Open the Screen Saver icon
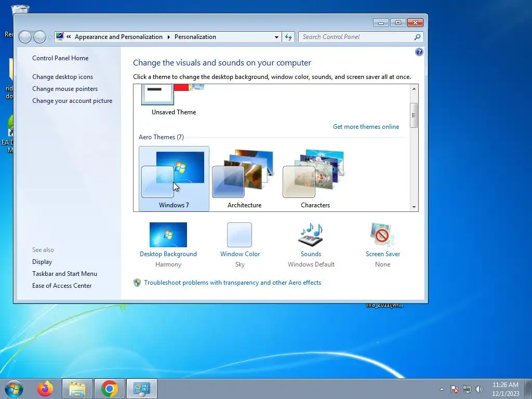Screen dimensions: 532x399 [x=382, y=235]
